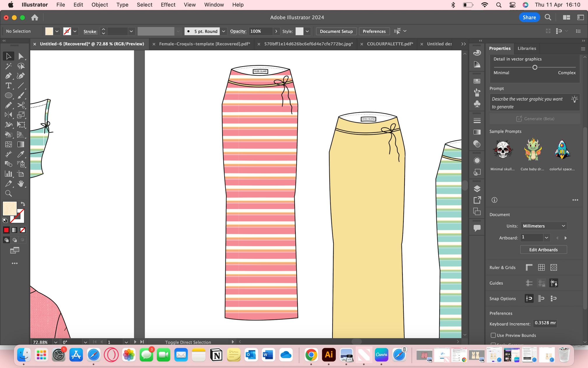Adjust Detail in vector graphics slider

[x=535, y=67]
